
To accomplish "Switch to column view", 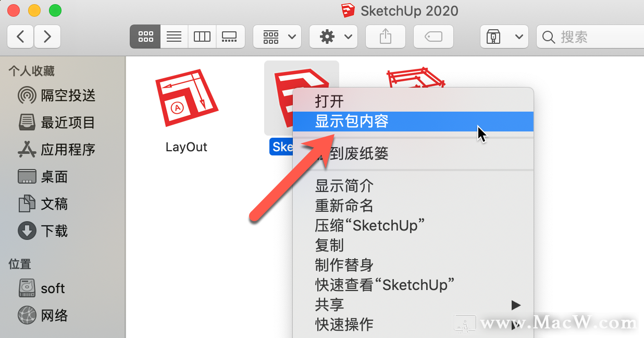I will (x=202, y=37).
